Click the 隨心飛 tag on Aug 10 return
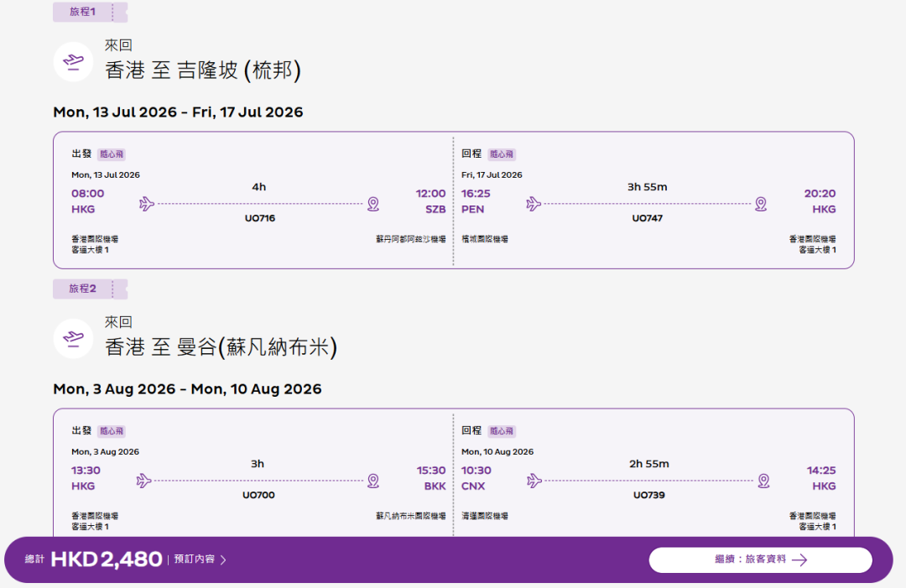The width and height of the screenshot is (906, 588). tap(502, 431)
